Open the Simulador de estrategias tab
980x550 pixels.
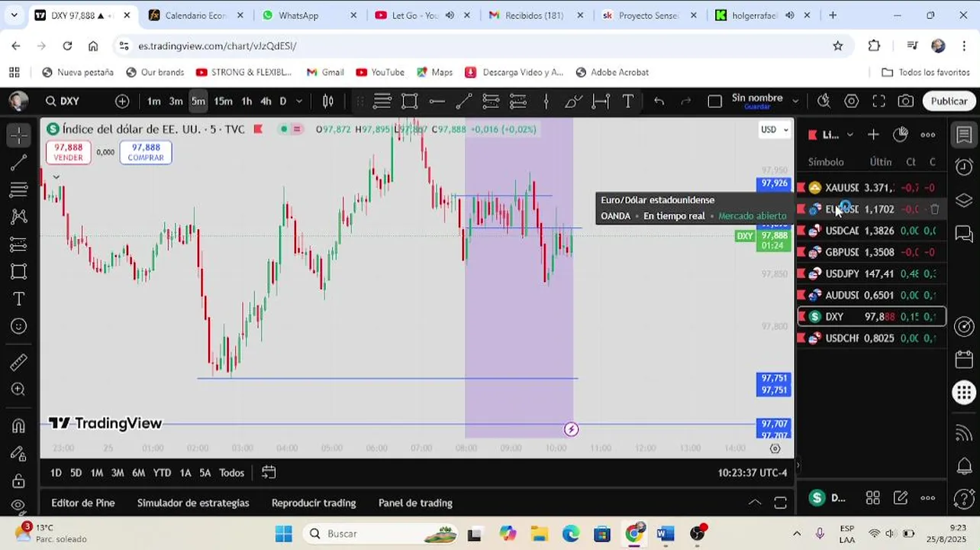click(193, 503)
